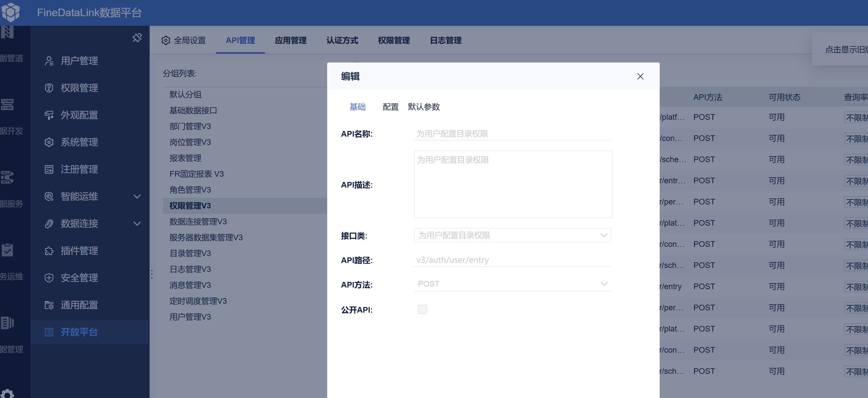868x398 pixels.
Task: Open 插件管理 in the sidebar
Action: tap(79, 250)
